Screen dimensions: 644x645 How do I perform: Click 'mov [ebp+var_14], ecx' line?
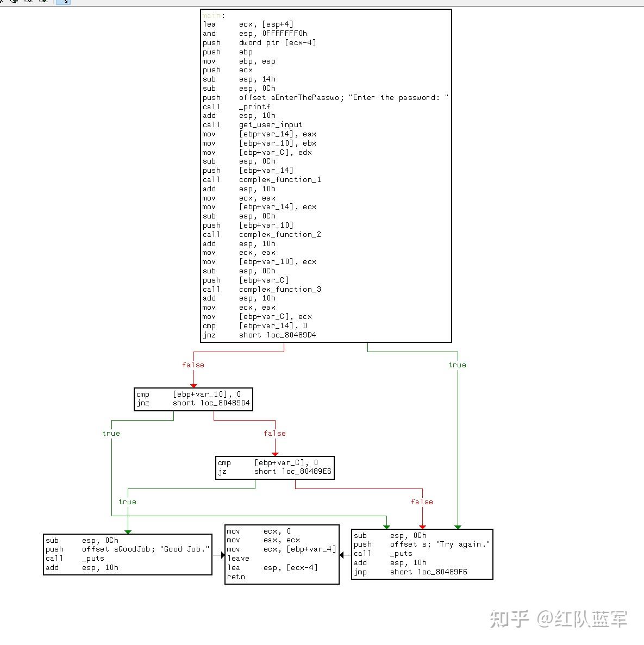(259, 207)
